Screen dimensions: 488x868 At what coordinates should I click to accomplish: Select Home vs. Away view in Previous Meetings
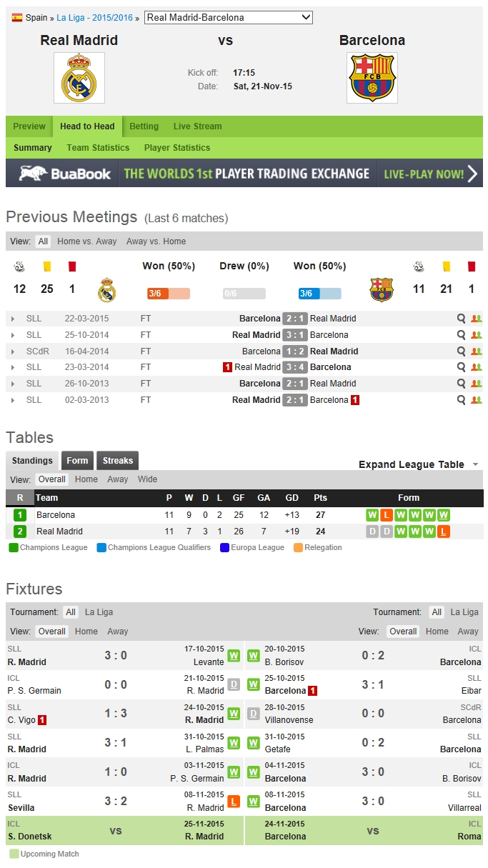tap(87, 241)
